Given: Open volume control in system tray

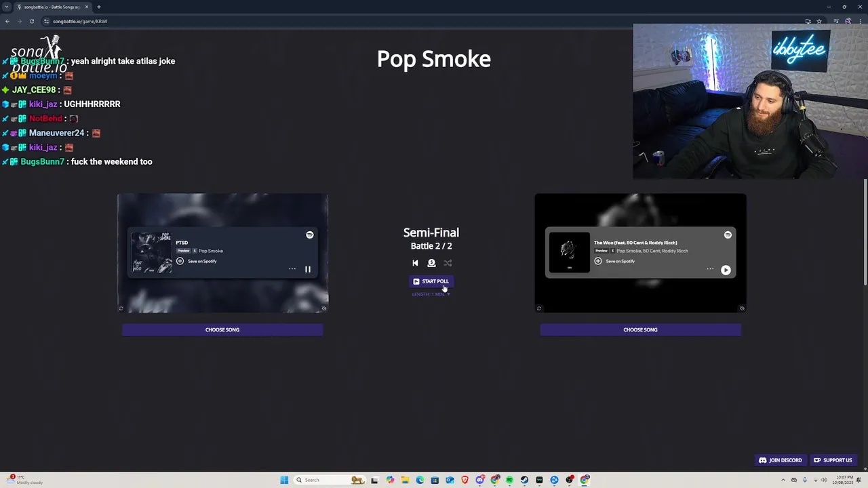Looking at the screenshot, I should click(x=824, y=480).
